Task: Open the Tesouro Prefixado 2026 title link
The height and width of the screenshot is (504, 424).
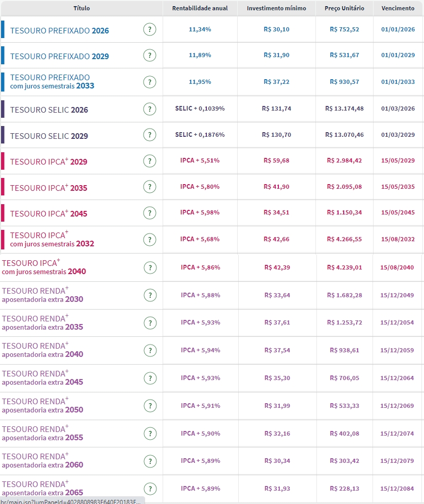Action: pos(60,30)
